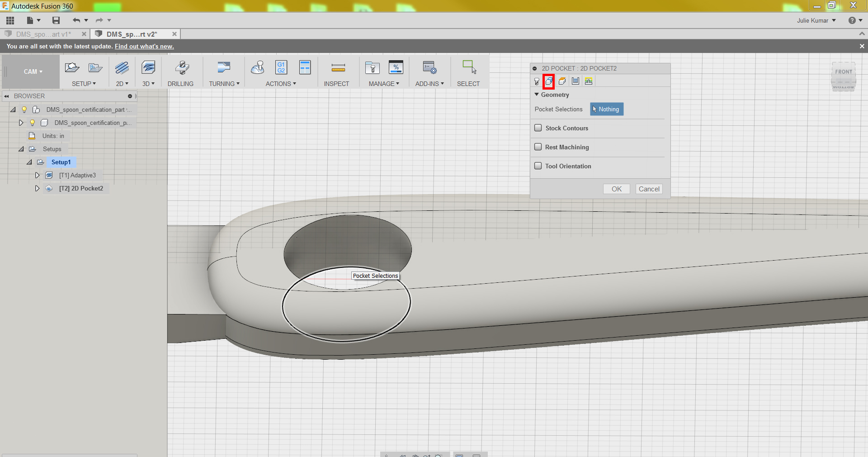Viewport: 868px width, 457px height.
Task: Click OK in the 2D Pocket dialog
Action: click(617, 189)
